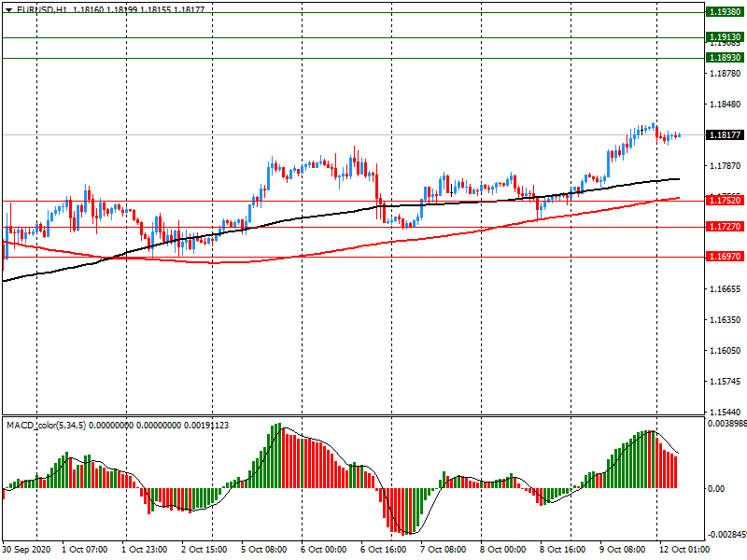Select the red 1.16970 price label
747x560 pixels.
pos(725,256)
